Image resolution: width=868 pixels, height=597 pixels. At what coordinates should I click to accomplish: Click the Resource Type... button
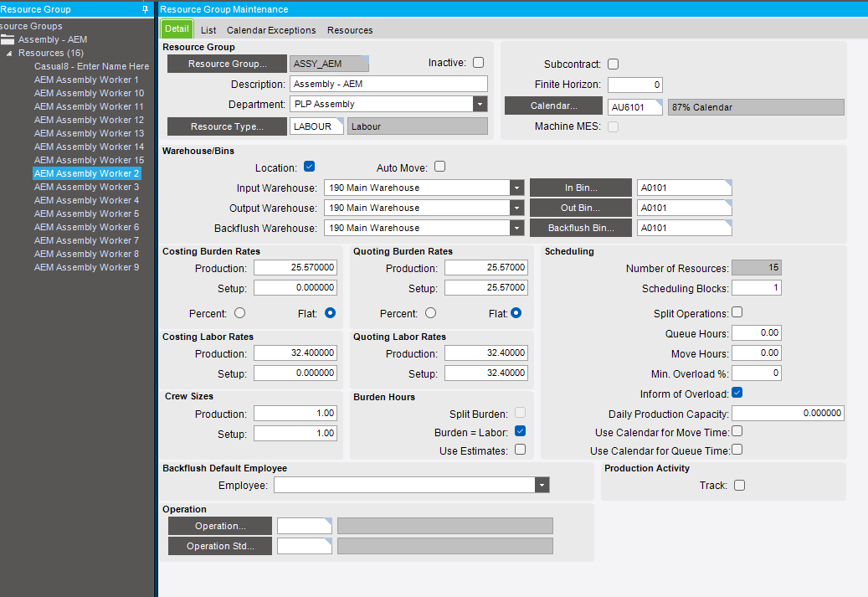(227, 126)
